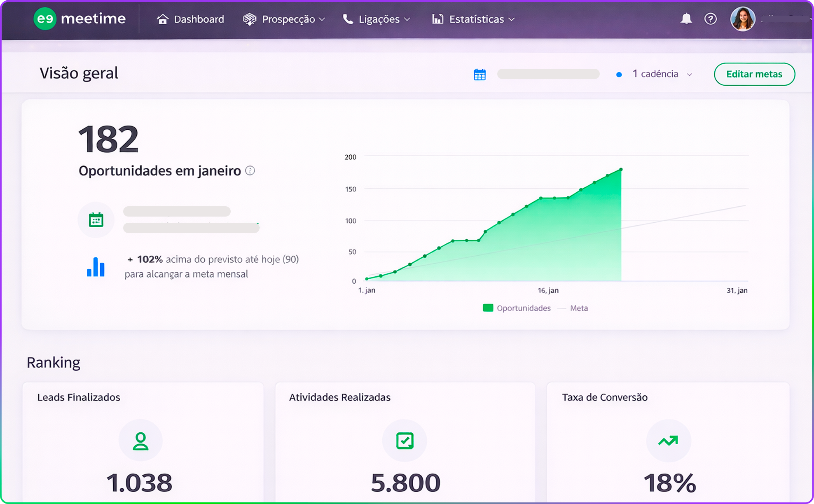The width and height of the screenshot is (814, 504).
Task: Click the green calendar icon
Action: (96, 220)
